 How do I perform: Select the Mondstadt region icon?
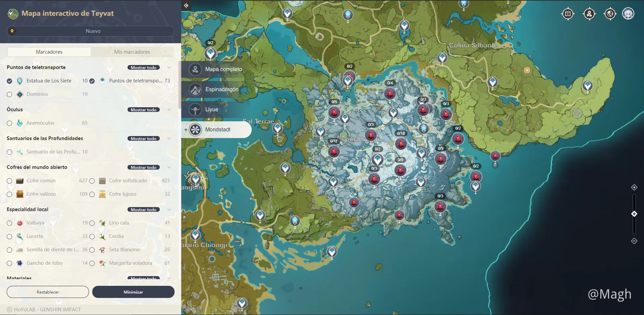[x=195, y=130]
